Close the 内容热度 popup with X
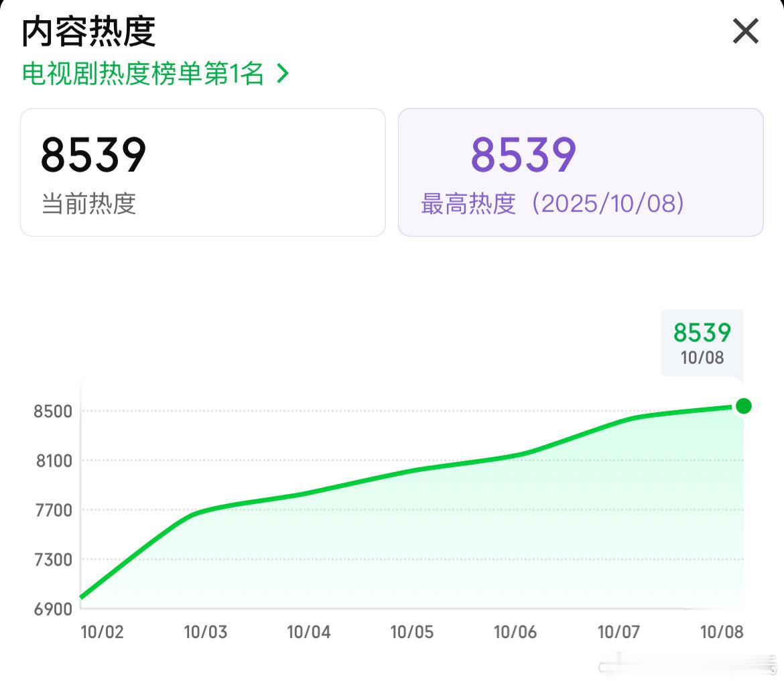 pos(746,31)
